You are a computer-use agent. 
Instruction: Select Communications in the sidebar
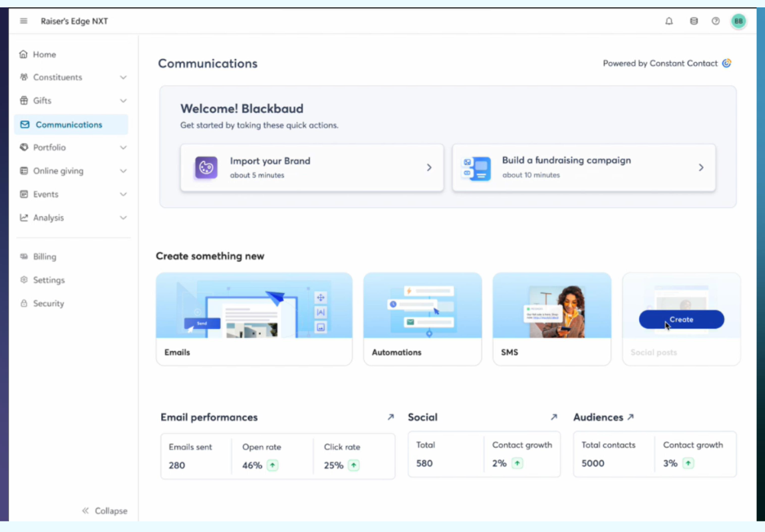tap(70, 124)
